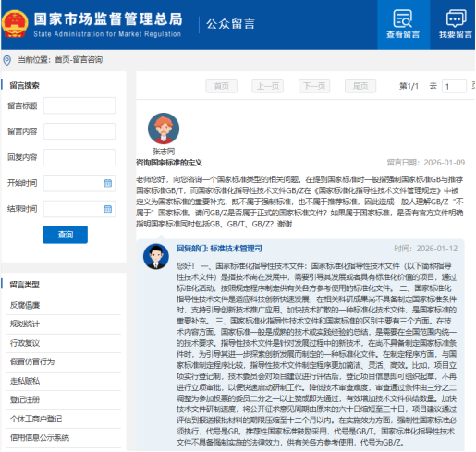This screenshot has height=452, width=476.
Task: Click 上一页 previous page button
Action: pos(268,86)
